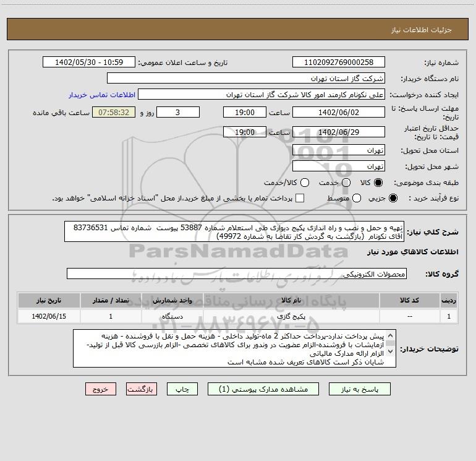
Task: Click the پکیج گازی table cell
Action: pyautogui.click(x=291, y=316)
